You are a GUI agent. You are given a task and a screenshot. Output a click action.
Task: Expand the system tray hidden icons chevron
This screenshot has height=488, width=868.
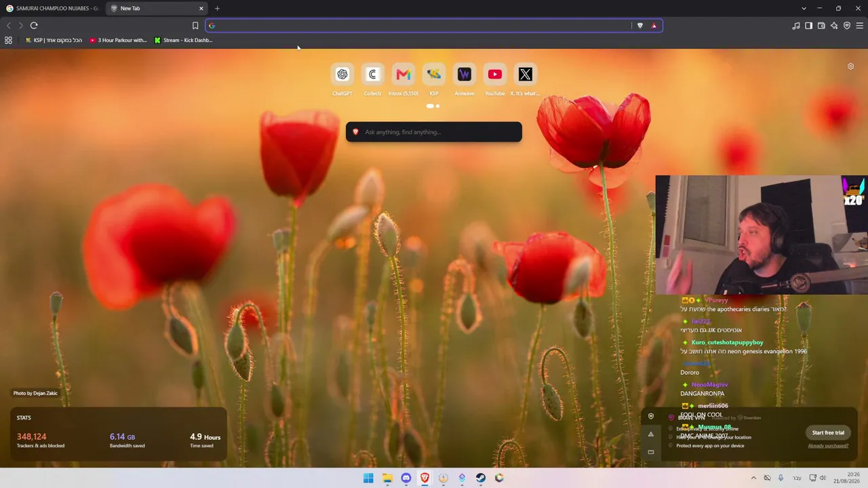[x=753, y=478]
